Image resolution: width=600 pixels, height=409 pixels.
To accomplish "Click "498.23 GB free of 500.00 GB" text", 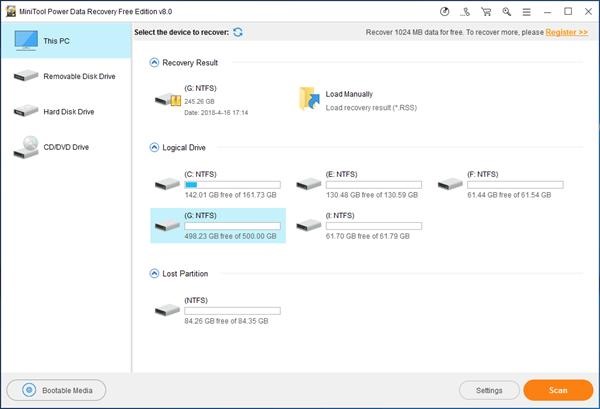I will [x=230, y=236].
